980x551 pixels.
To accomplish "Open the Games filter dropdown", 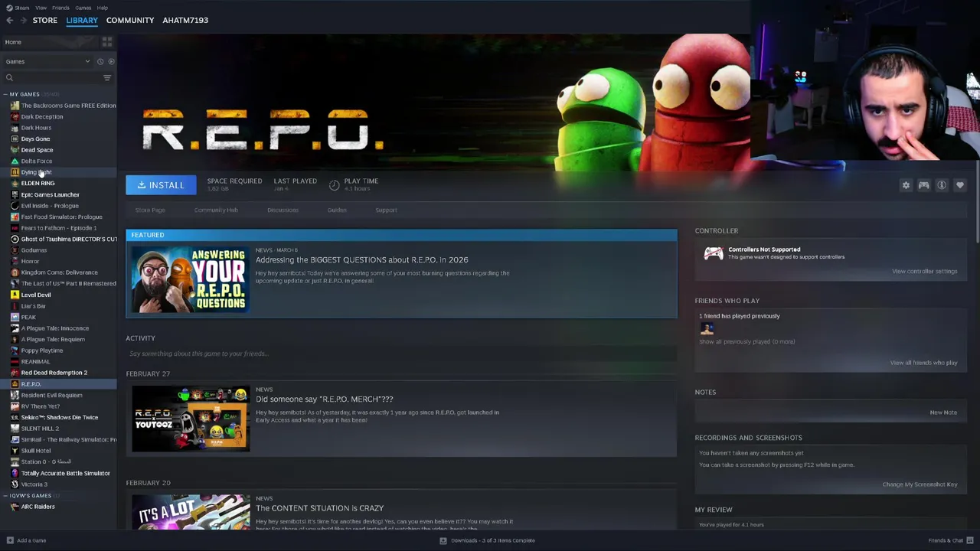I will [x=47, y=61].
